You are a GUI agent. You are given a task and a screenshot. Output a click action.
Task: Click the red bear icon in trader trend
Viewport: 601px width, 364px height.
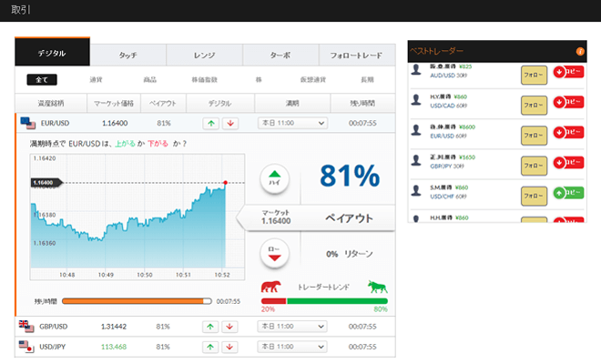tap(271, 287)
